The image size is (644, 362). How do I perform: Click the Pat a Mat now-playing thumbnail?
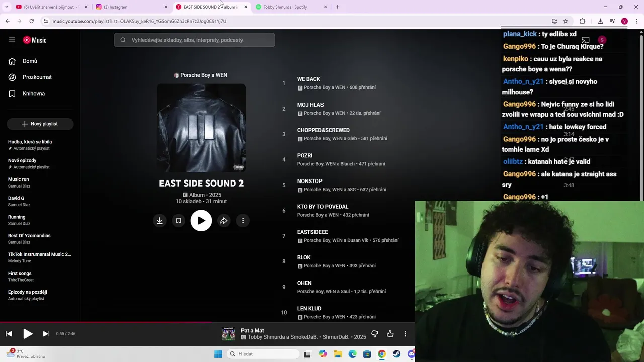228,334
